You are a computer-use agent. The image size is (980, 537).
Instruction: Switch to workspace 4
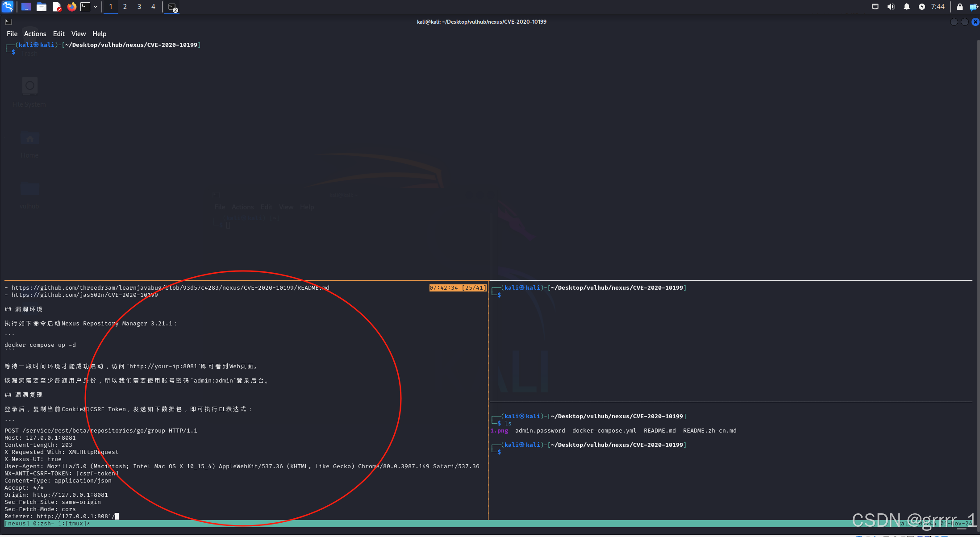coord(153,7)
